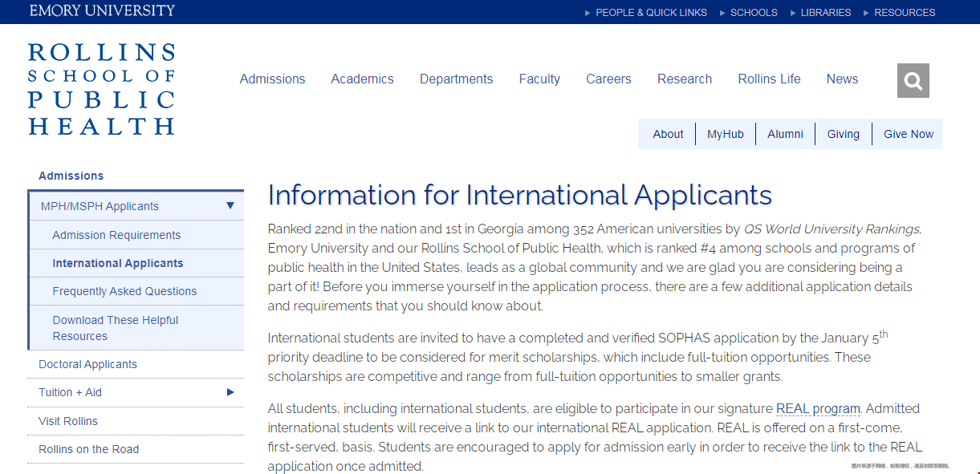This screenshot has height=474, width=980.
Task: Collapse the MPH/MSPH Applicants submenu arrow
Action: pyautogui.click(x=230, y=206)
